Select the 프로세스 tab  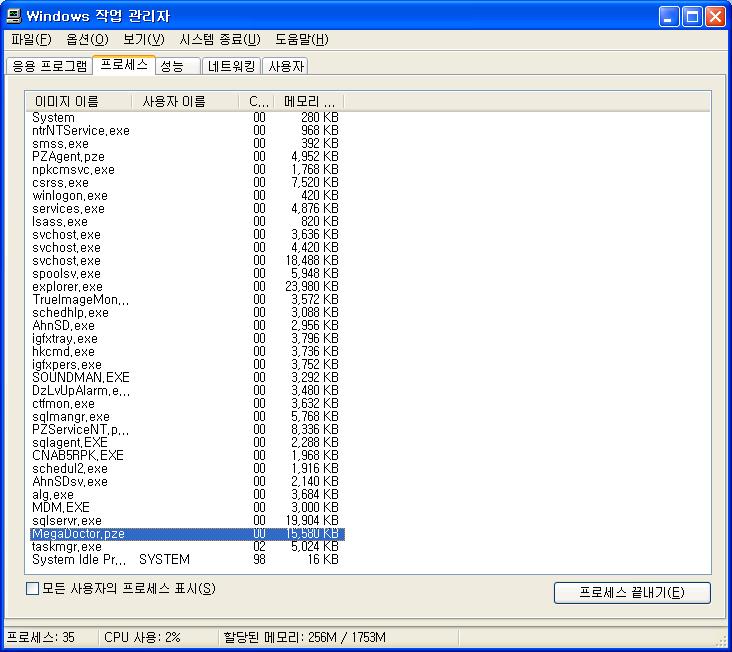pos(124,64)
